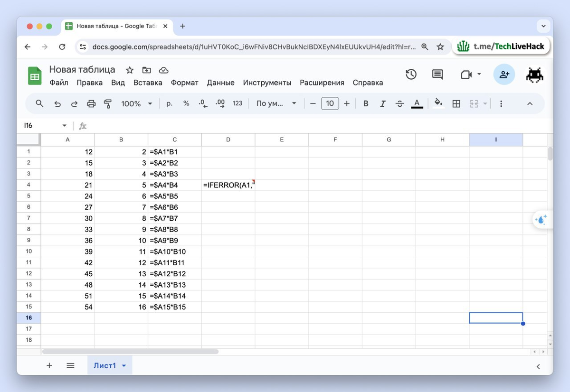Toggle strikethrough formatting
The width and height of the screenshot is (570, 392).
(x=400, y=103)
